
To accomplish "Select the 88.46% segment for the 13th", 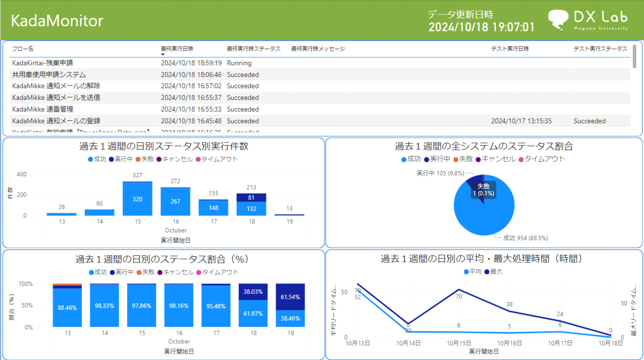I will [x=67, y=308].
